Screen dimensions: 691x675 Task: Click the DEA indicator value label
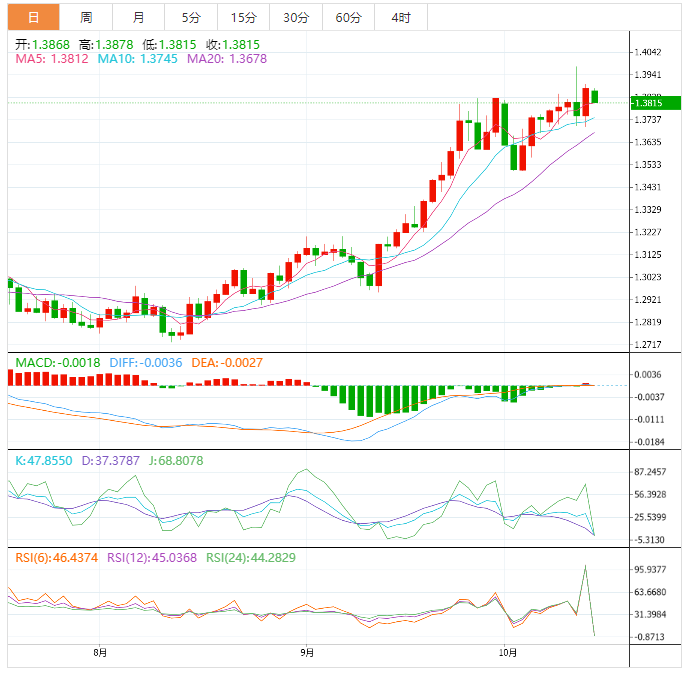coord(227,362)
